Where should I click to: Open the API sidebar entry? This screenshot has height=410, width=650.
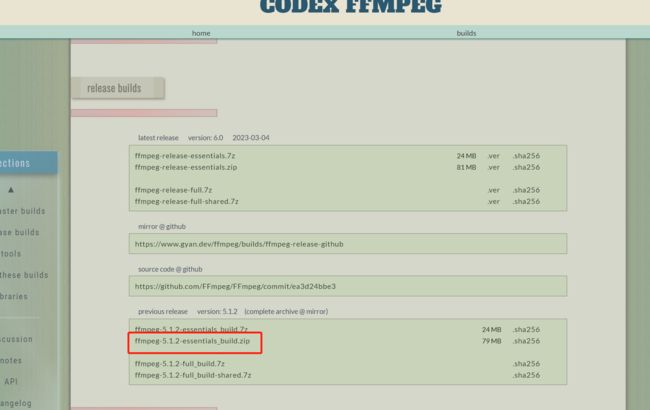pos(11,381)
